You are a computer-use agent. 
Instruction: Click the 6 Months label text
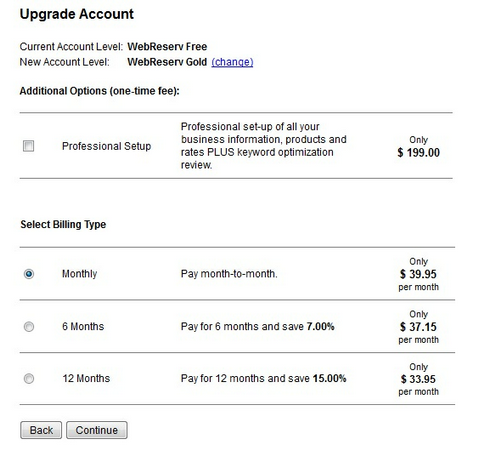(83, 326)
